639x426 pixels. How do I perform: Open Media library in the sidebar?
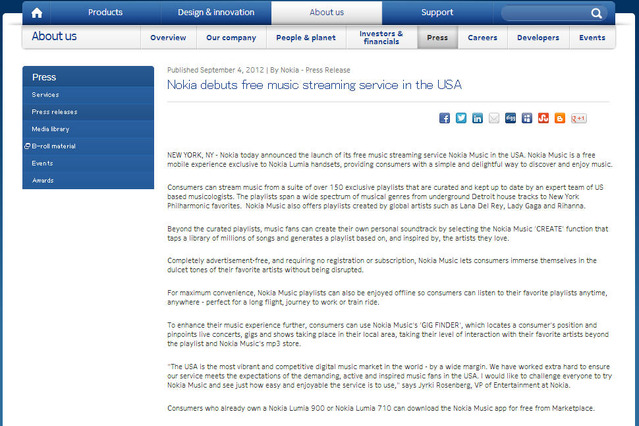point(88,129)
